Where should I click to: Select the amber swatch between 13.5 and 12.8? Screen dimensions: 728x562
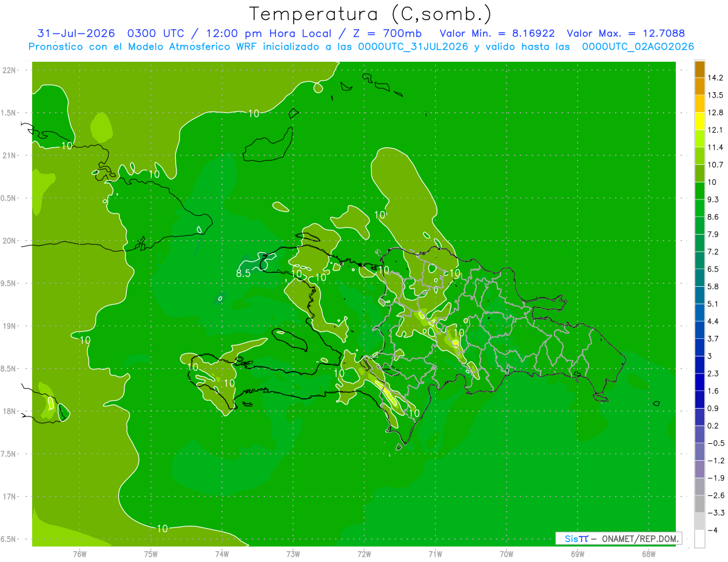pos(699,104)
